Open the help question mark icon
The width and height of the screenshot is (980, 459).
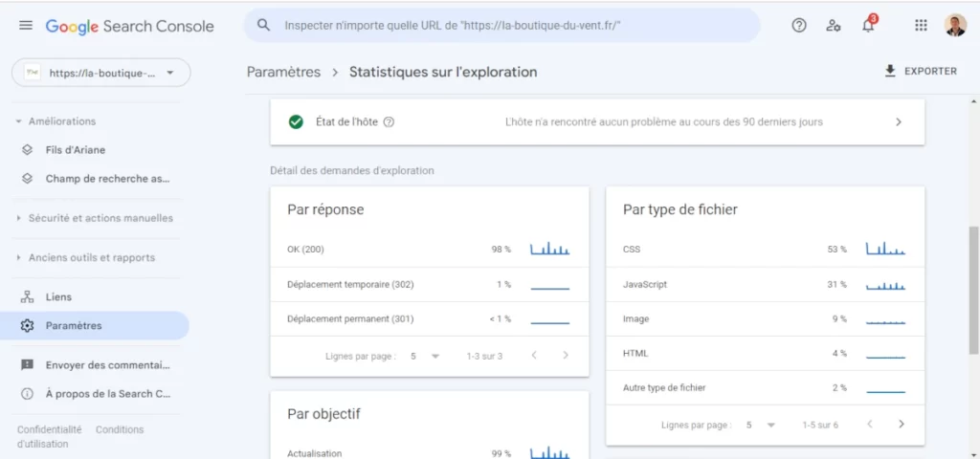tap(799, 26)
